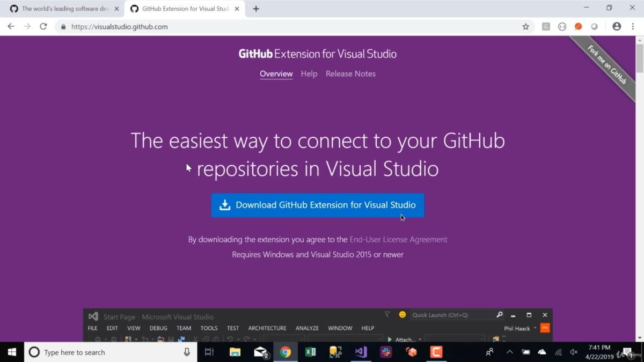Click the taskbar microphone icon
Viewport: 644px width, 362px height.
tap(187, 352)
